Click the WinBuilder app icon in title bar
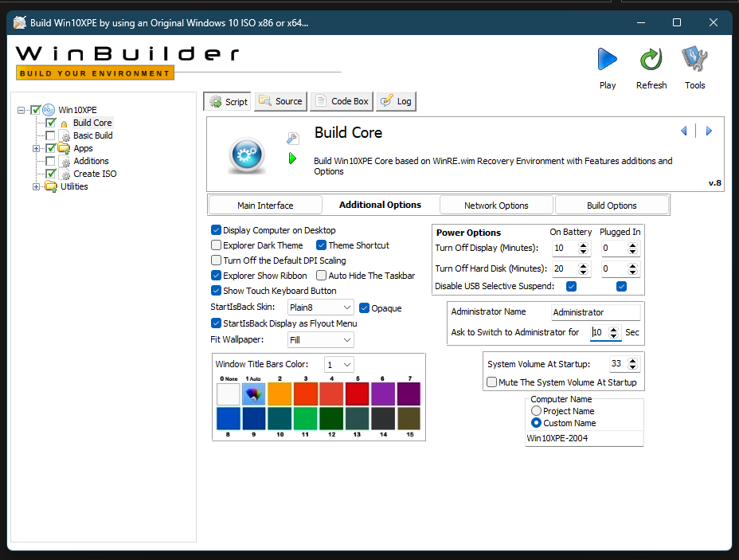Screen dimensions: 739x560 click(19, 22)
